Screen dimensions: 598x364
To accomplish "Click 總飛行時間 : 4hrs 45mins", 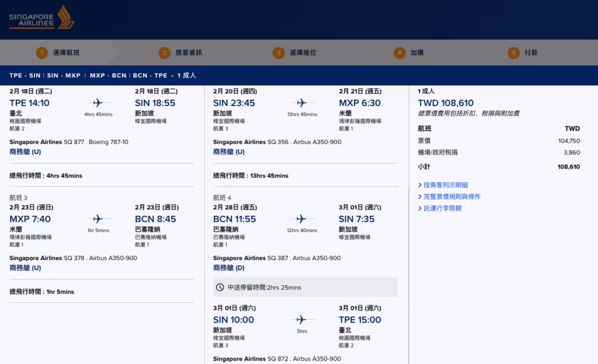I will [46, 176].
